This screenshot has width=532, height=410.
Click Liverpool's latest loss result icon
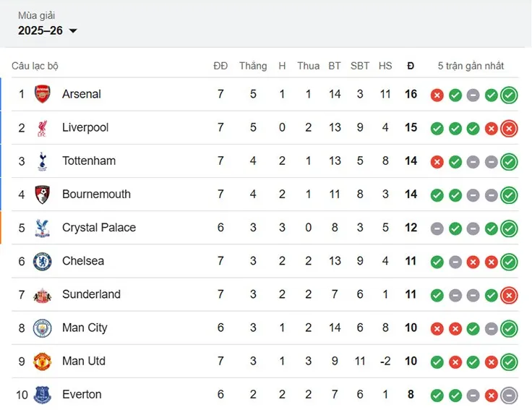coord(509,129)
